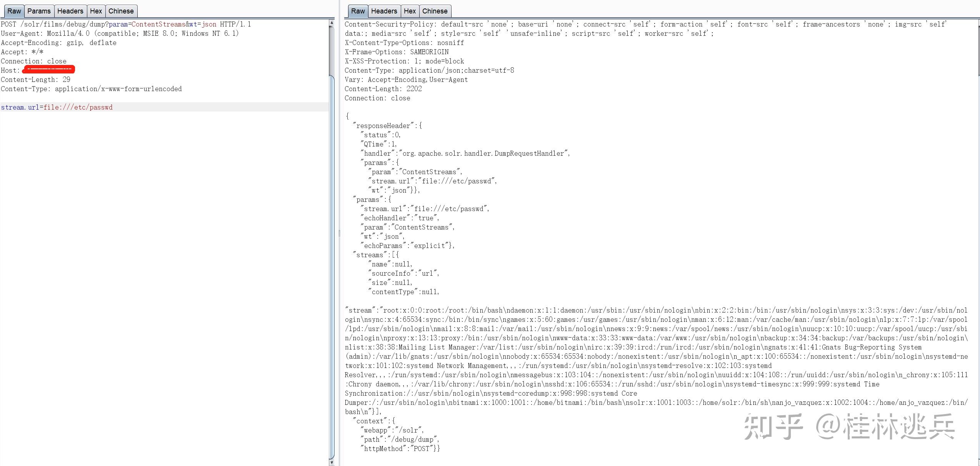
Task: Switch to the Params tab in request pane
Action: click(x=39, y=11)
